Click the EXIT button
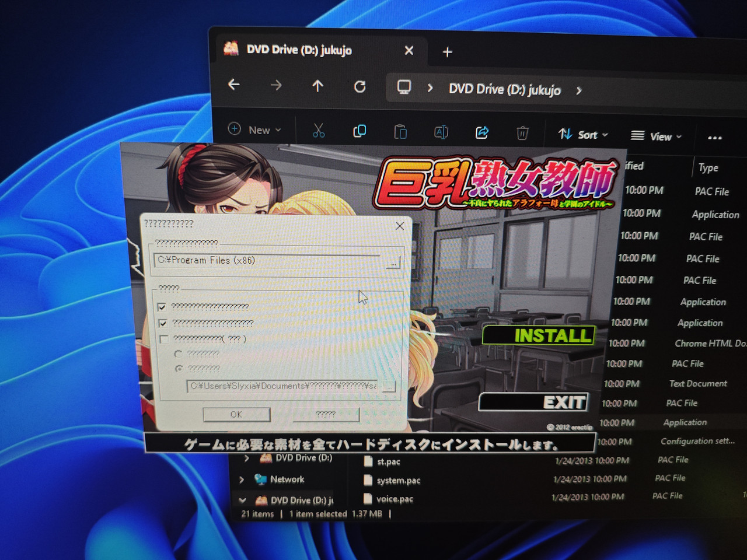Image resolution: width=747 pixels, height=560 pixels. tap(533, 402)
